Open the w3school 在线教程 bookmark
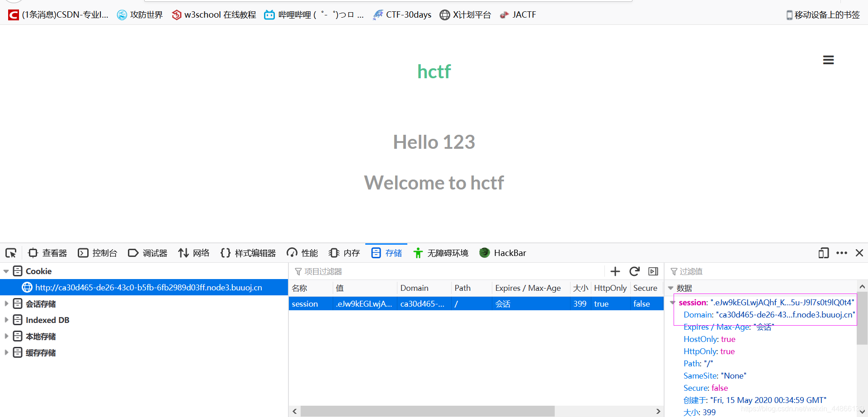The image size is (868, 417). point(214,15)
